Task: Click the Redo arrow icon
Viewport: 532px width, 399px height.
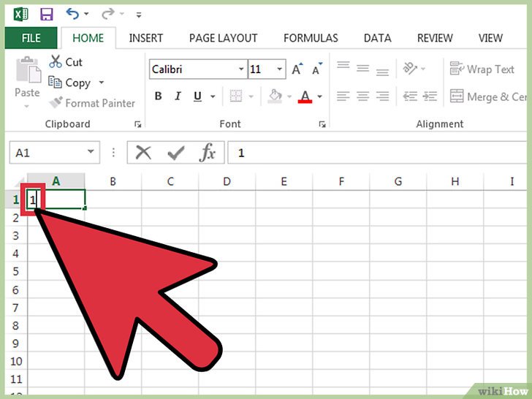Action: pos(108,14)
